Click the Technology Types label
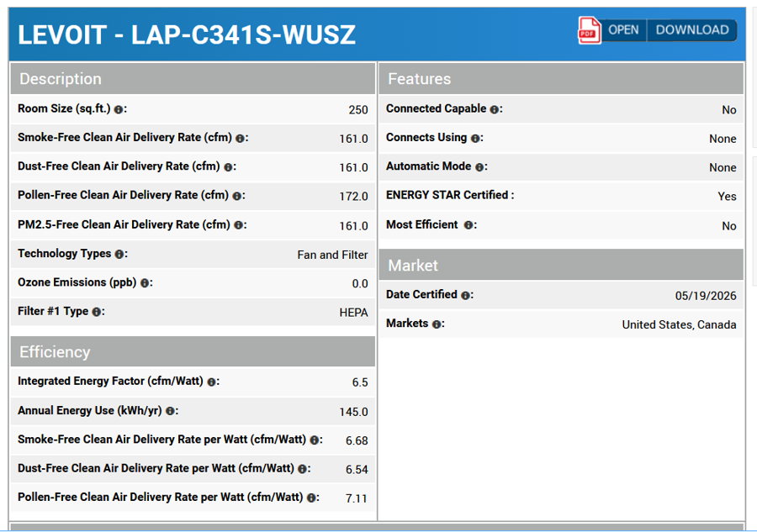Screen dimensions: 757x532 pos(65,254)
